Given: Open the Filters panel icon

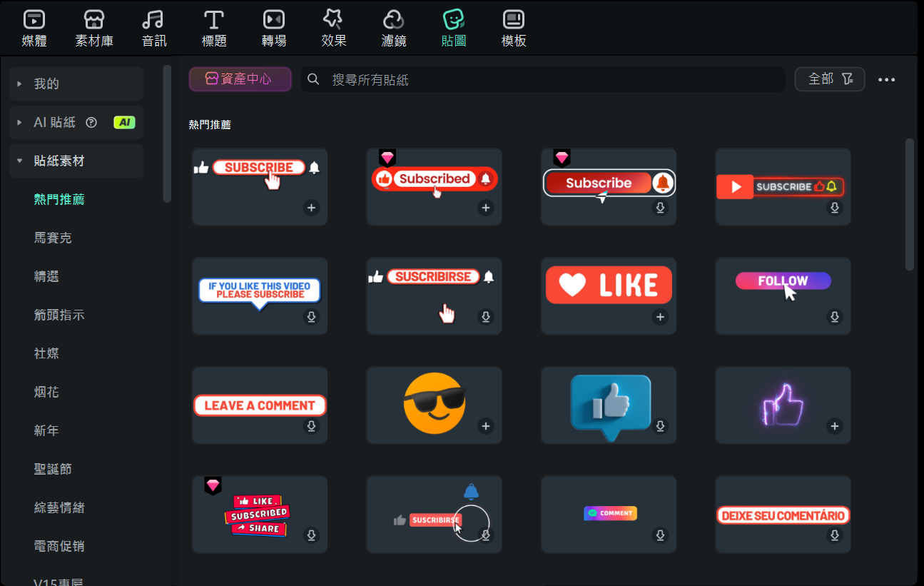Looking at the screenshot, I should click(x=394, y=19).
